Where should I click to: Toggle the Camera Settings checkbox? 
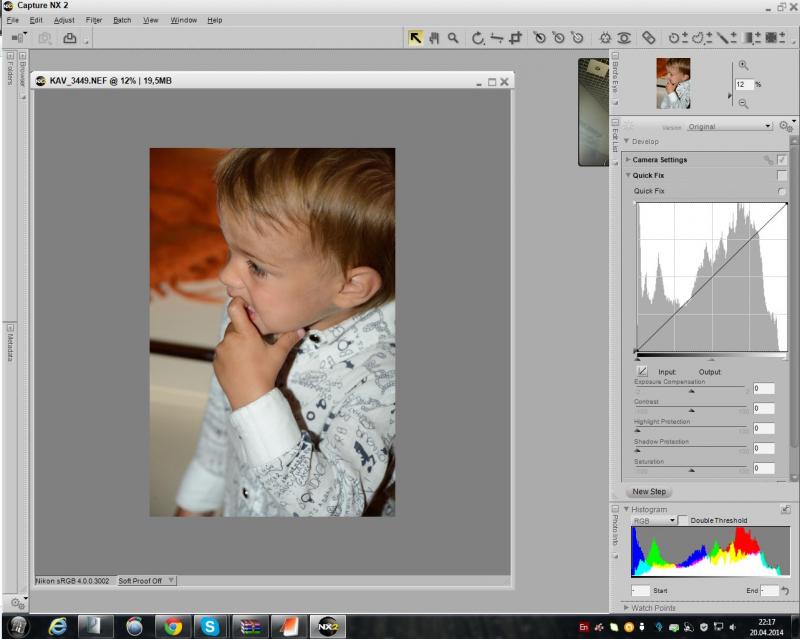tap(781, 160)
